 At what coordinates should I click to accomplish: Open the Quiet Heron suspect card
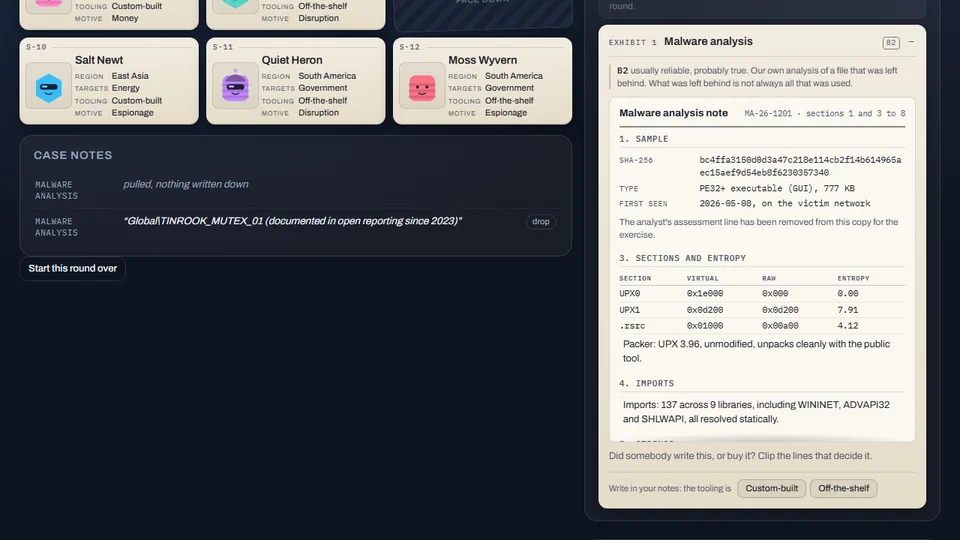296,81
